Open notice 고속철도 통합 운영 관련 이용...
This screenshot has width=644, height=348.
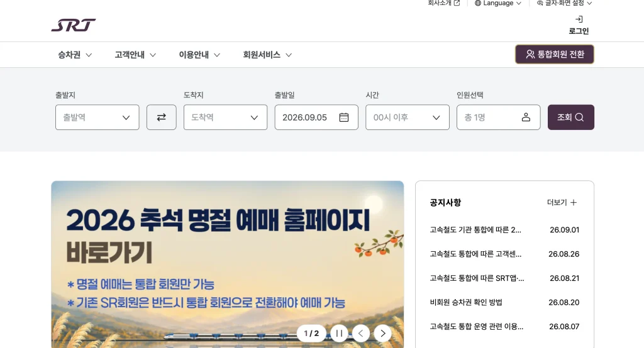pyautogui.click(x=477, y=327)
